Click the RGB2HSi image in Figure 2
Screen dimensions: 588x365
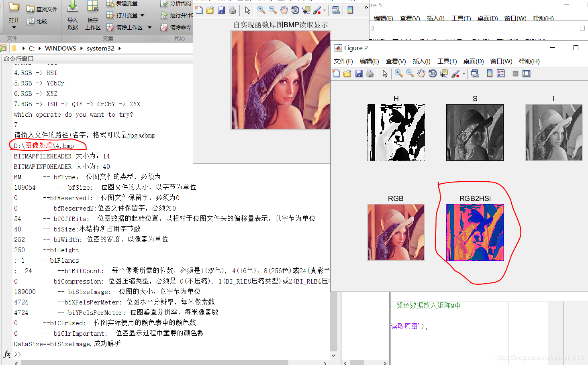(475, 232)
